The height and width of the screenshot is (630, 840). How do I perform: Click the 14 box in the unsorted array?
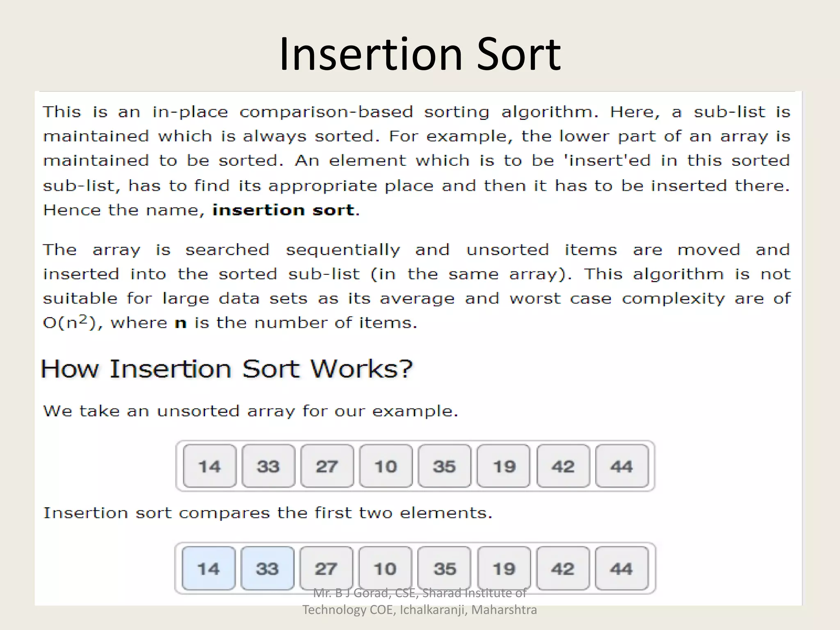pos(210,466)
